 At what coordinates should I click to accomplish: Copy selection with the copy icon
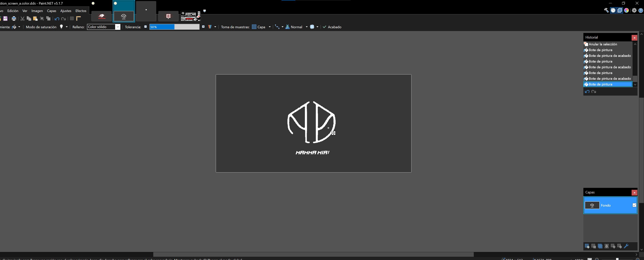(29, 19)
